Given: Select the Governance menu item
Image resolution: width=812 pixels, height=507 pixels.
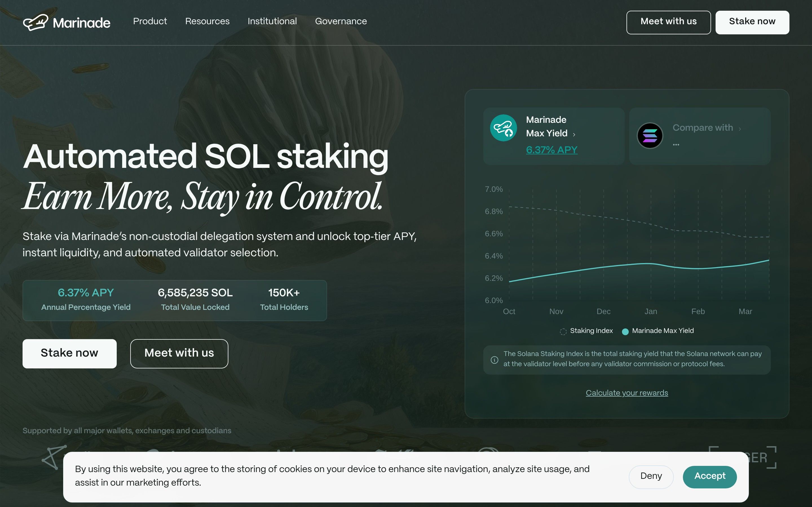Looking at the screenshot, I should coord(341,21).
